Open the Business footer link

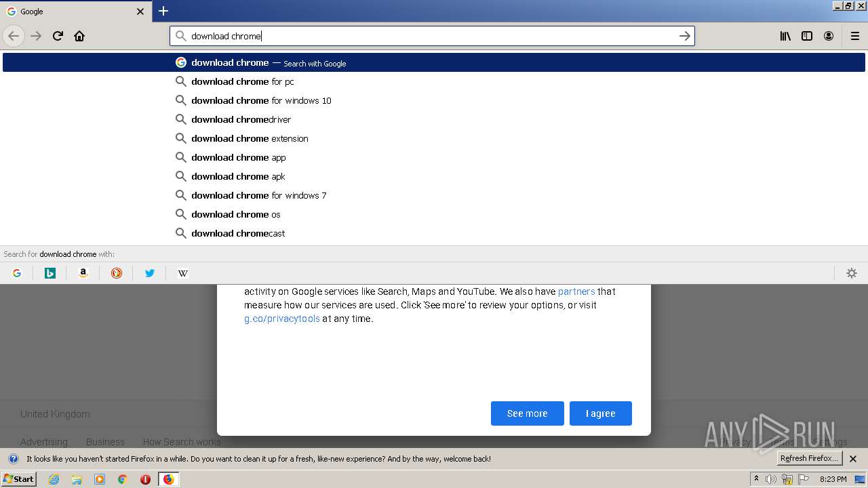click(105, 442)
